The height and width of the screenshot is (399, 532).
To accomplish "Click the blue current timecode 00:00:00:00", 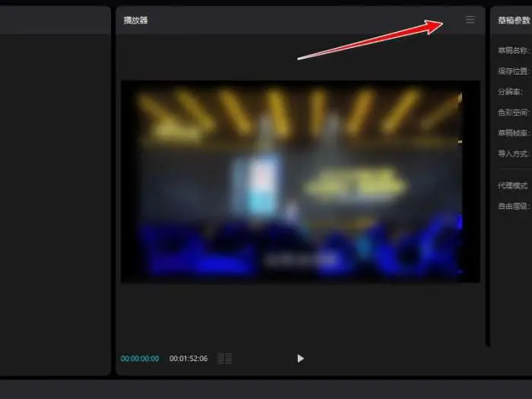I will point(140,359).
